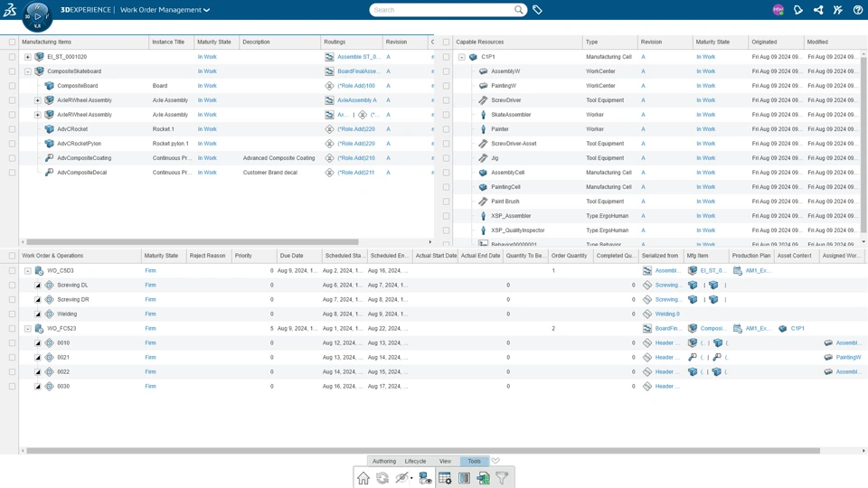Collapse the WO_FC523 work order
Screen dimensions: 868x488
coord(28,329)
